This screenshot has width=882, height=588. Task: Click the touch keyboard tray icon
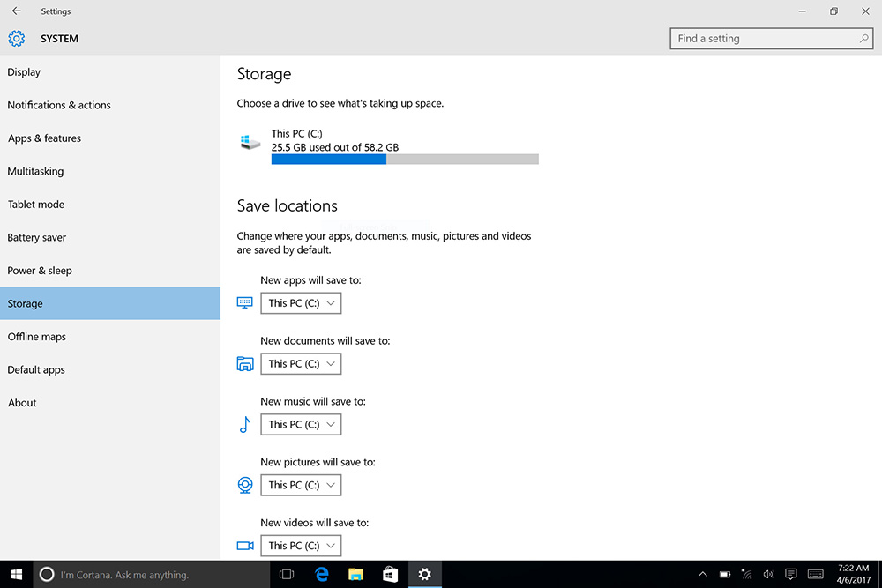click(x=816, y=574)
